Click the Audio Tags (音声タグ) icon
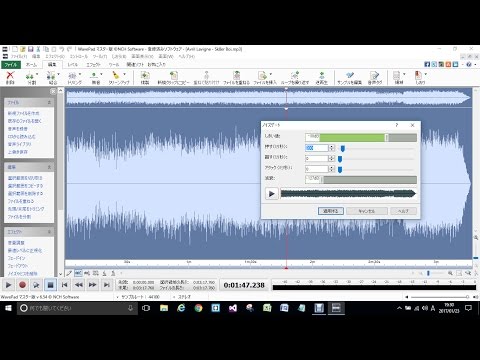 click(375, 78)
